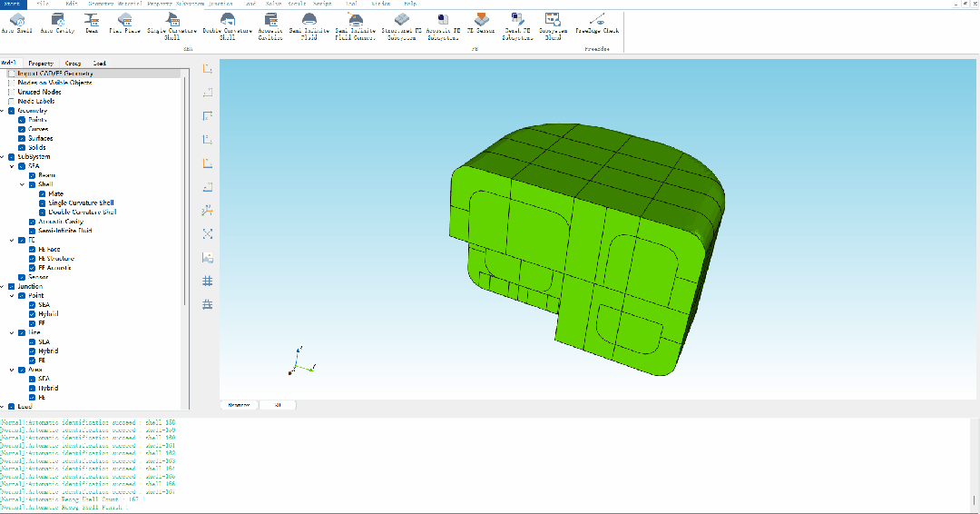Image resolution: width=980 pixels, height=514 pixels.
Task: Collapse the Point junction node
Action: tap(13, 296)
